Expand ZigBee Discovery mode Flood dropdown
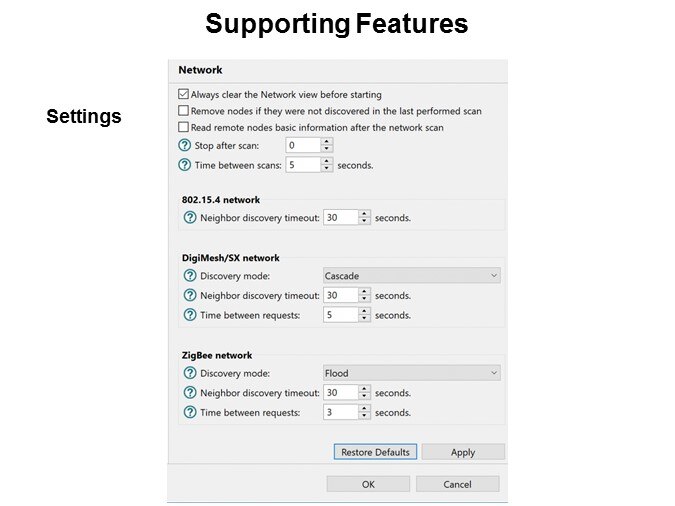The image size is (675, 506). [411, 373]
